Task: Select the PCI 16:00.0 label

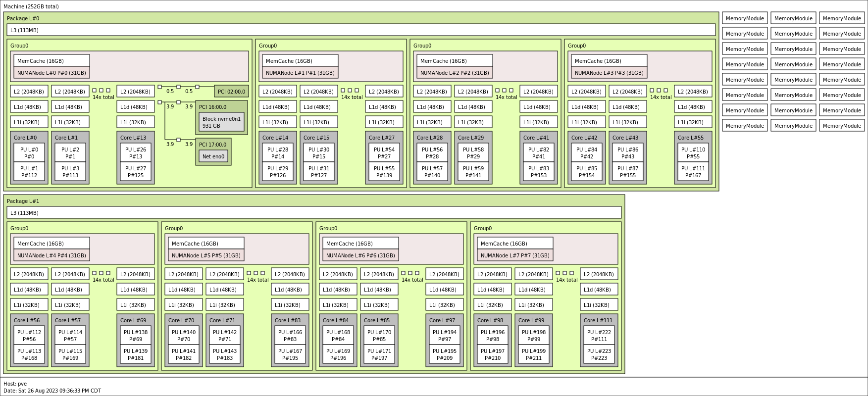Action: 212,107
